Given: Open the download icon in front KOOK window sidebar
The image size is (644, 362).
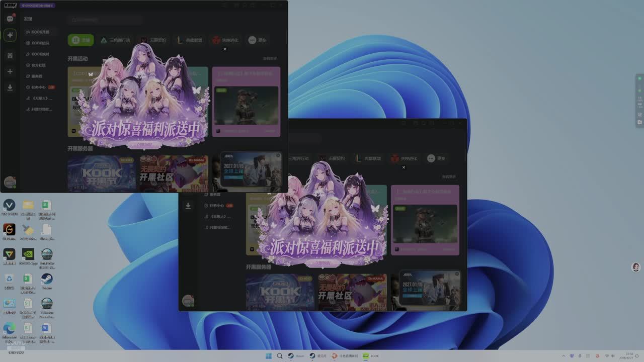Looking at the screenshot, I should point(10,87).
